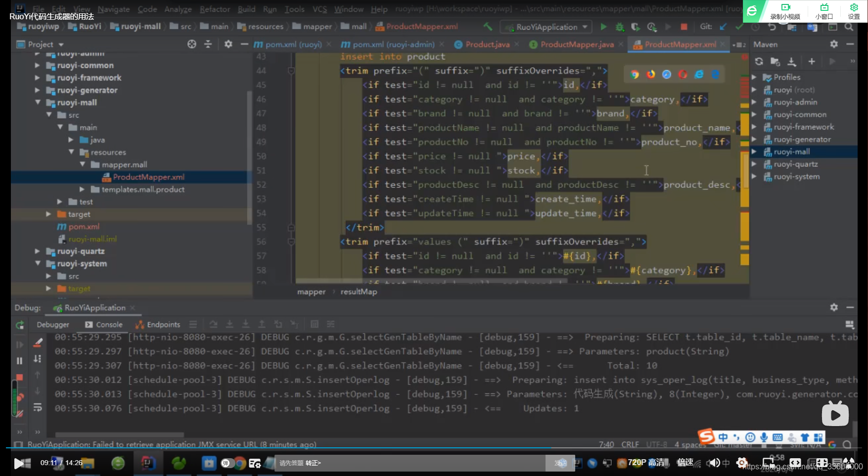Expand the target folder under ruoyi-mall

pos(48,214)
